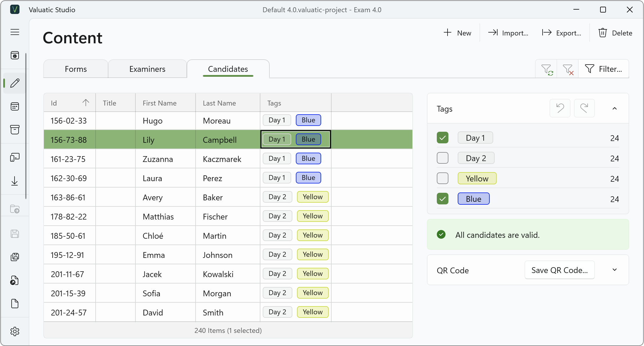644x346 pixels.
Task: Open the hamburger navigation menu
Action: (15, 32)
